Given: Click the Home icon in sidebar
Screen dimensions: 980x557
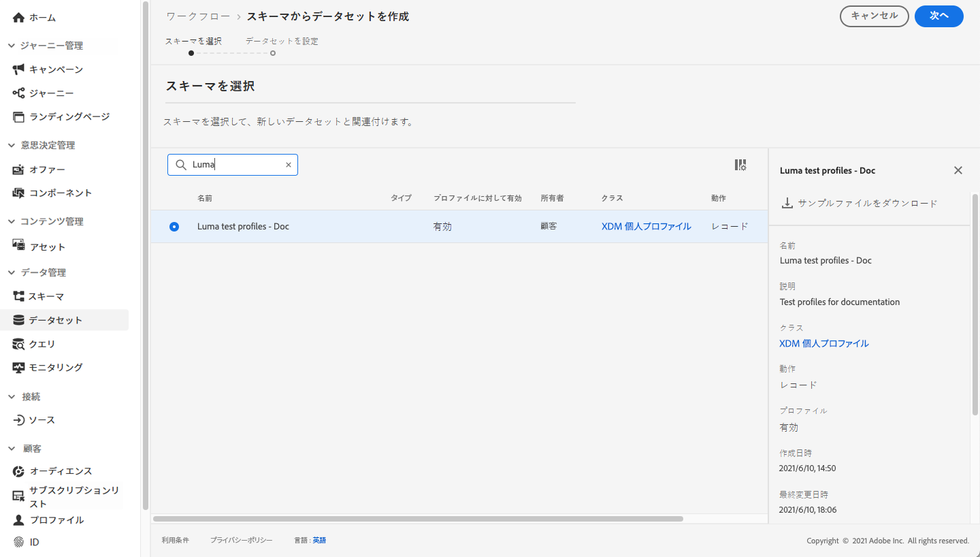Looking at the screenshot, I should pyautogui.click(x=18, y=18).
